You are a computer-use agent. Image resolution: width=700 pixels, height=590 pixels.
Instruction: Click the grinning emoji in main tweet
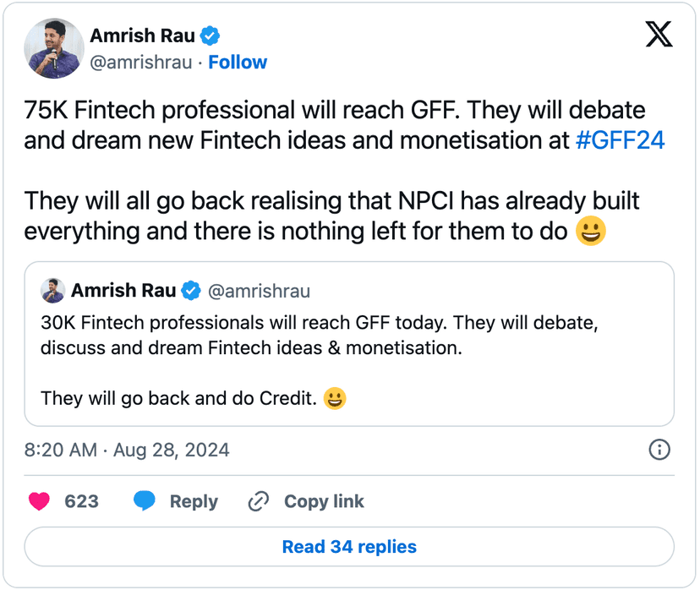(590, 231)
